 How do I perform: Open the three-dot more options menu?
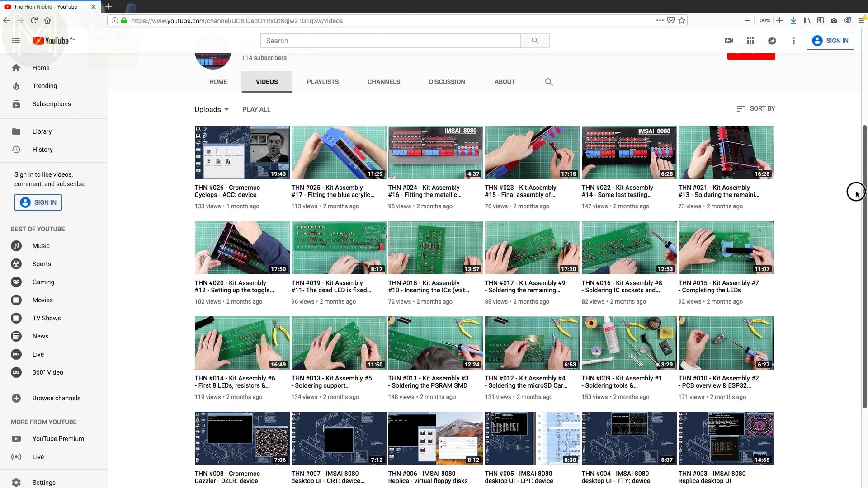[794, 41]
